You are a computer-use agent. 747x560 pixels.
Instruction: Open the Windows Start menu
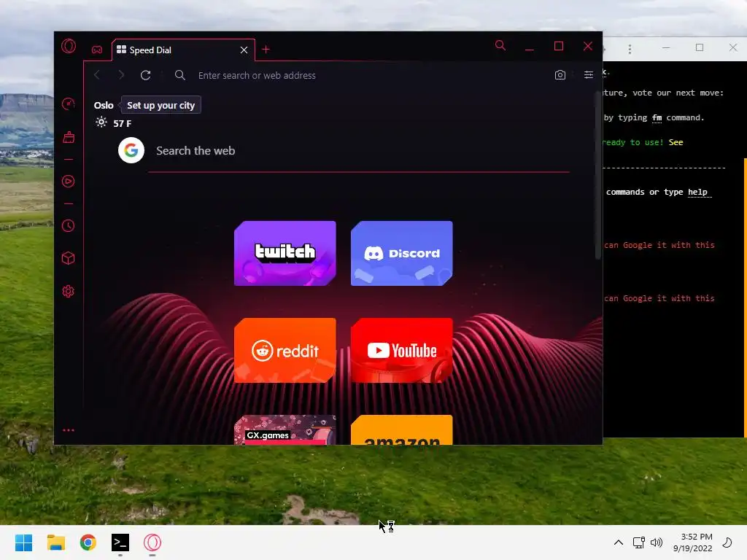coord(24,542)
